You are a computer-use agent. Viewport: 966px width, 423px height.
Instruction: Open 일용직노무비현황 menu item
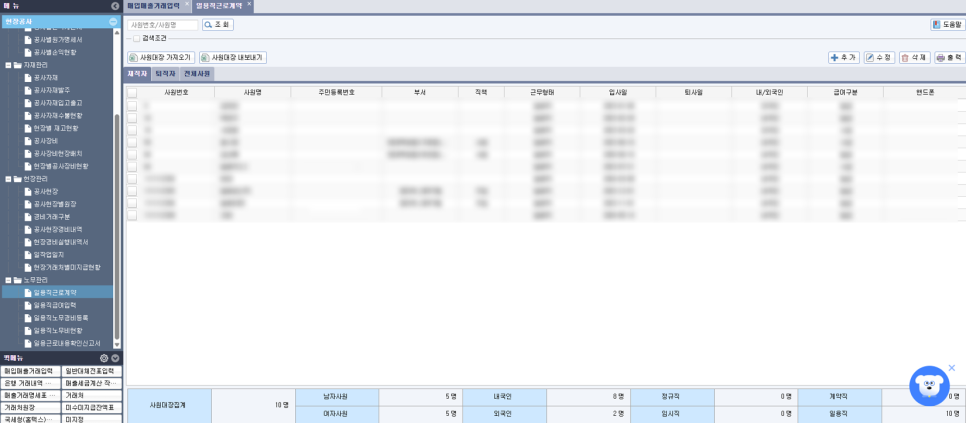pyautogui.click(x=58, y=331)
